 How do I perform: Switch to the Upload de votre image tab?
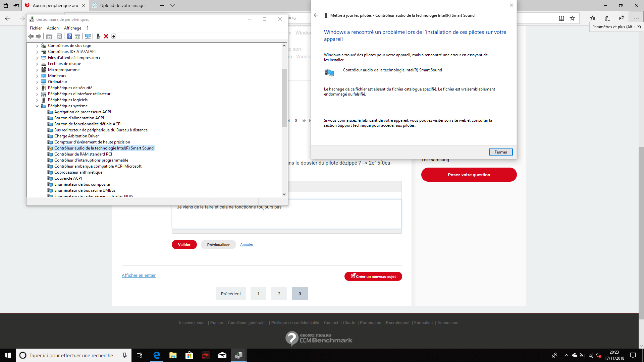click(122, 5)
